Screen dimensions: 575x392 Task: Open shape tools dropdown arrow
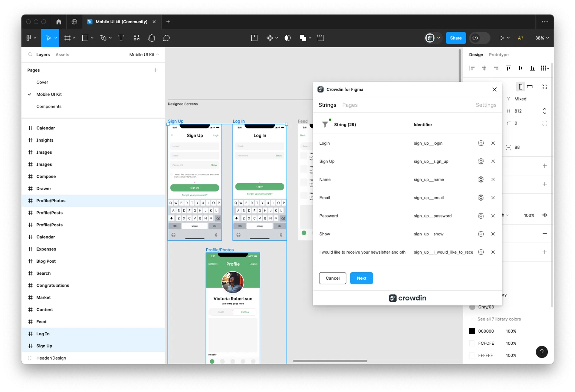tap(92, 38)
